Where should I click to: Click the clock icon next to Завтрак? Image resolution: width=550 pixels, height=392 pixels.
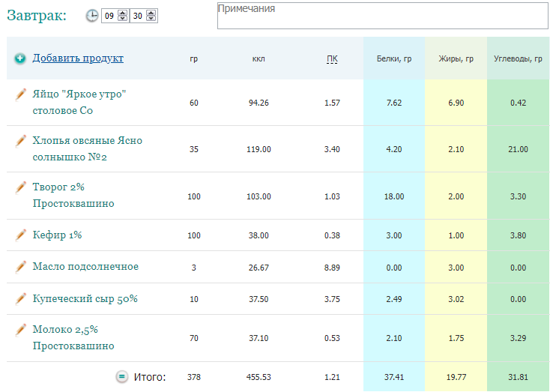click(x=92, y=16)
